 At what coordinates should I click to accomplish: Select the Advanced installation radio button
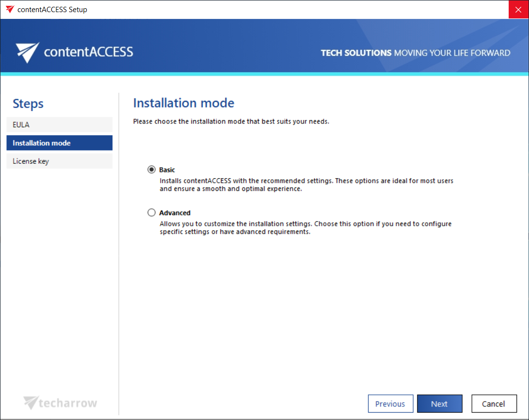click(x=152, y=213)
